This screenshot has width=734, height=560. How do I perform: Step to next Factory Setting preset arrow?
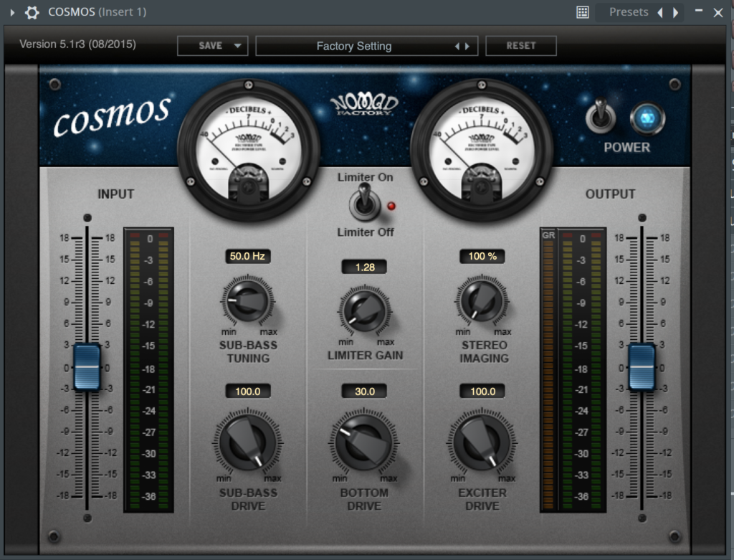(x=467, y=47)
